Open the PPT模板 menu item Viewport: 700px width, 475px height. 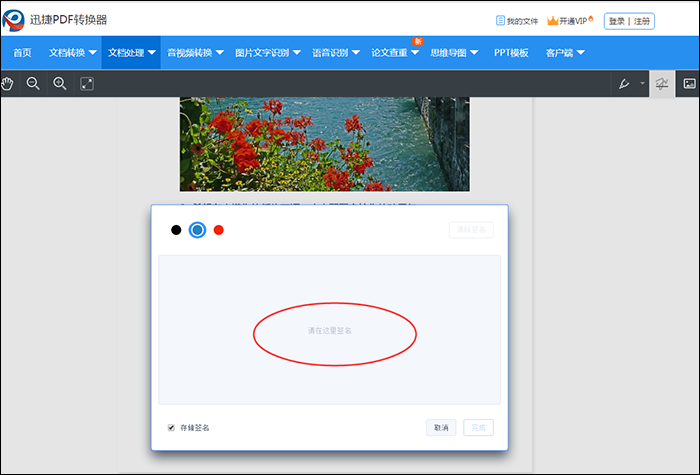click(511, 53)
